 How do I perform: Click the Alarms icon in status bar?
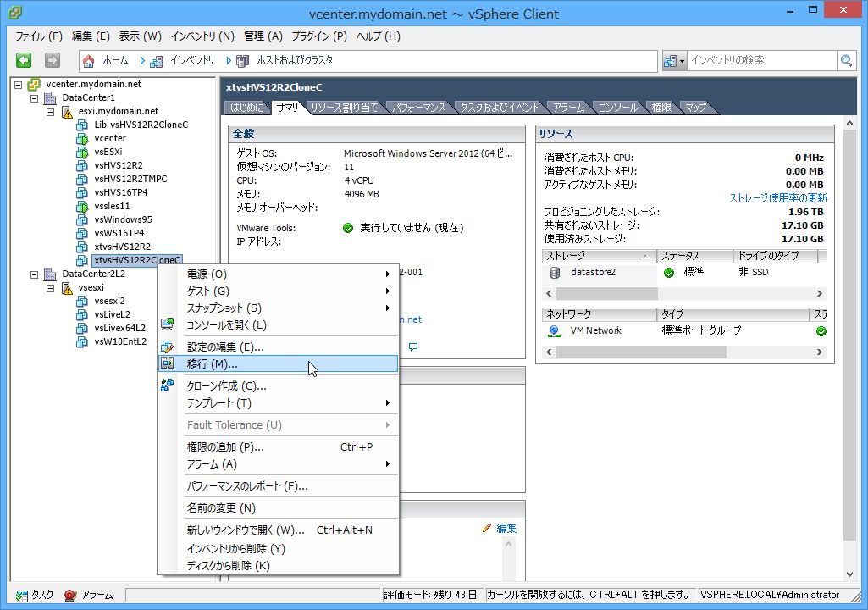(x=70, y=596)
